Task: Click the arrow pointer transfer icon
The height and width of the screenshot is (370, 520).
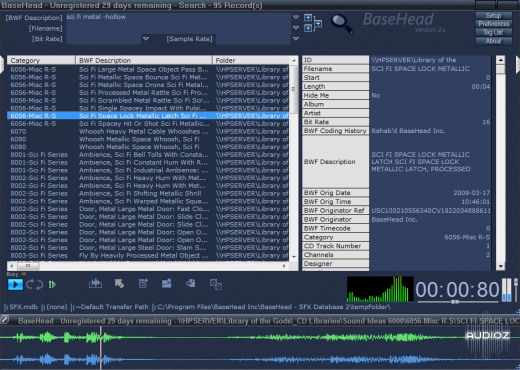Action: 119,284
